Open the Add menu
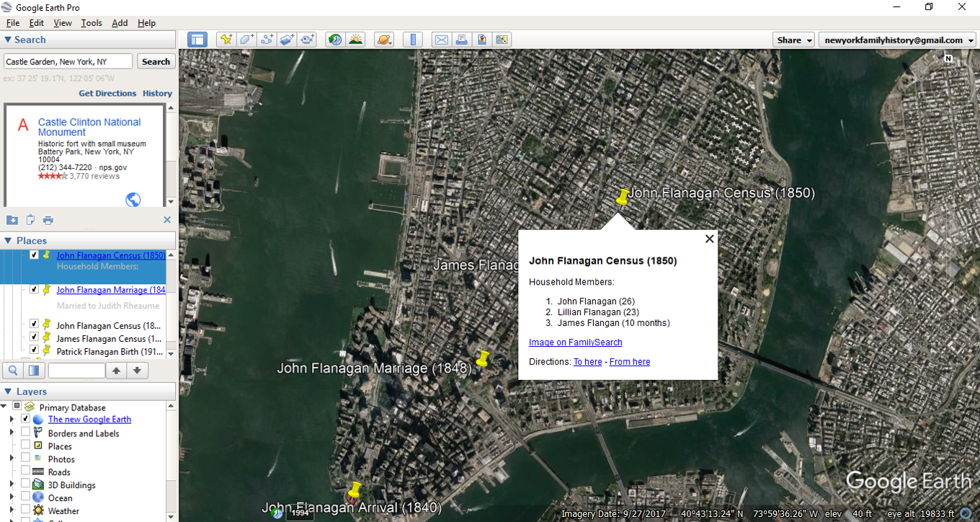The height and width of the screenshot is (522, 980). (x=120, y=23)
